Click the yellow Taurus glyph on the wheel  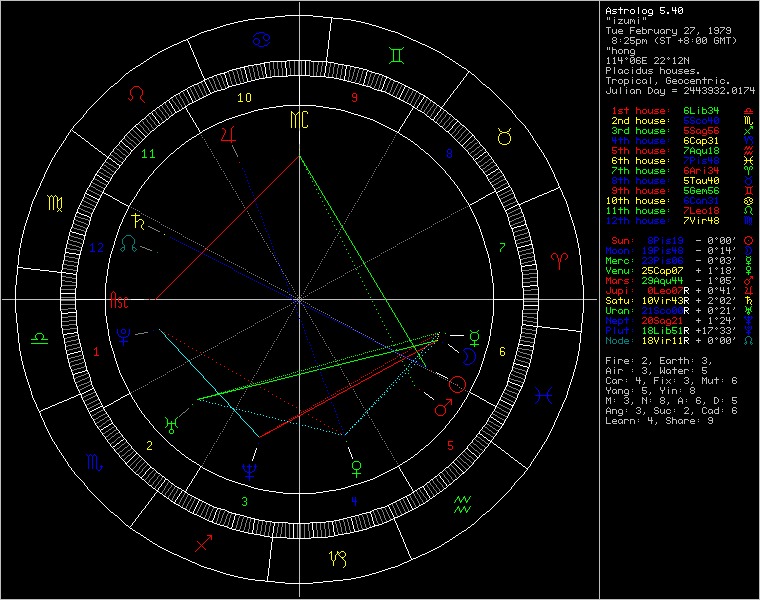505,137
